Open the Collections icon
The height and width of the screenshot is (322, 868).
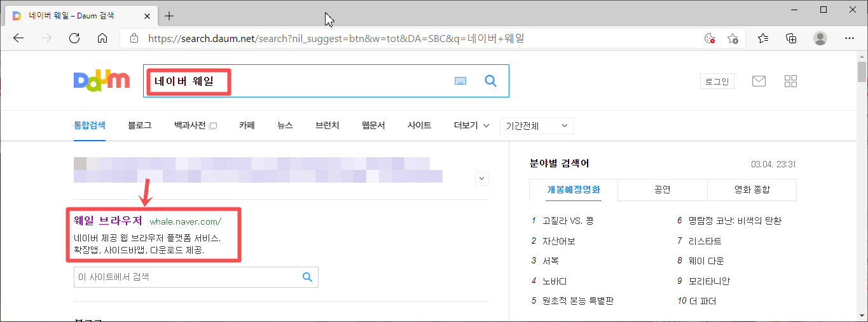click(x=792, y=38)
